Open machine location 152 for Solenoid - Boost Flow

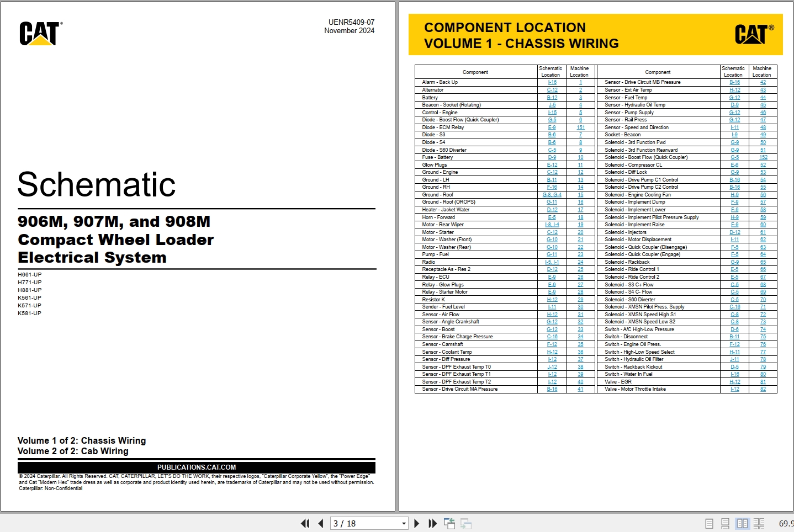pyautogui.click(x=763, y=157)
